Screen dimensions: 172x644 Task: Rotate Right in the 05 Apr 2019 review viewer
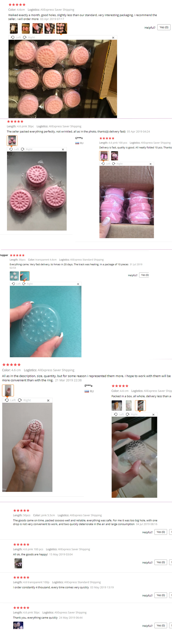[x=27, y=149]
